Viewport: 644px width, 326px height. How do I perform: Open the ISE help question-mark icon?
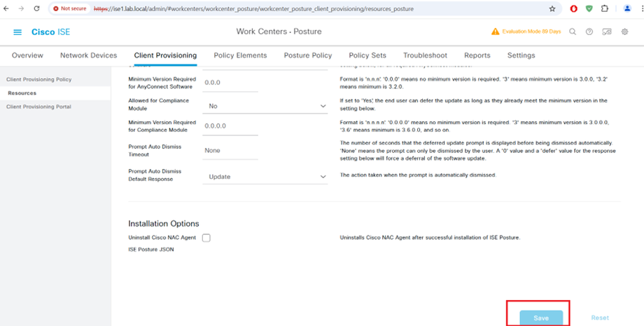[589, 32]
